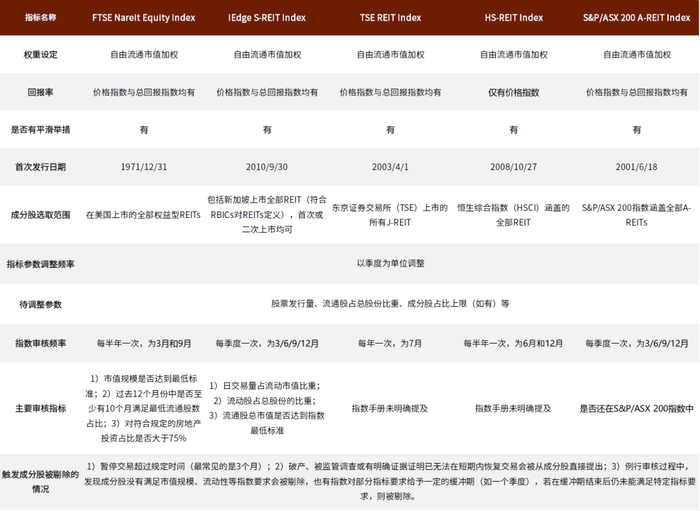The height and width of the screenshot is (511, 700).
Task: Select the date 2001/6/18
Action: pyautogui.click(x=637, y=167)
